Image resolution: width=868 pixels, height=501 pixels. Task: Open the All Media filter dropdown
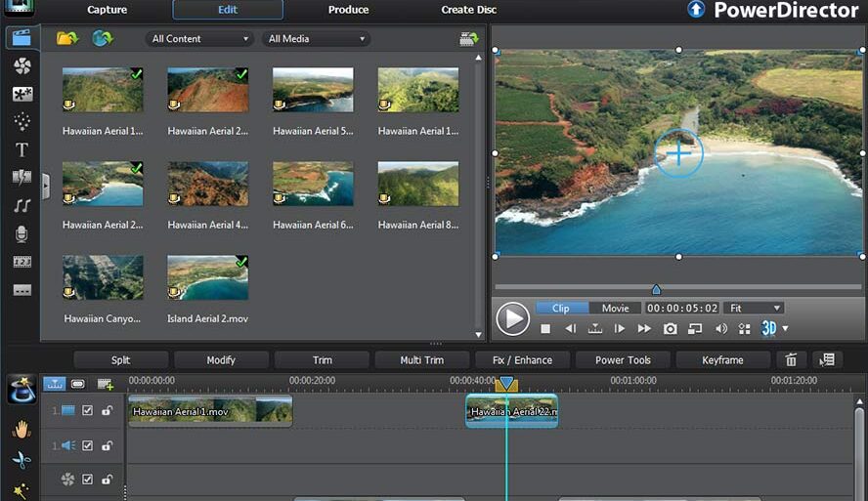coord(316,39)
